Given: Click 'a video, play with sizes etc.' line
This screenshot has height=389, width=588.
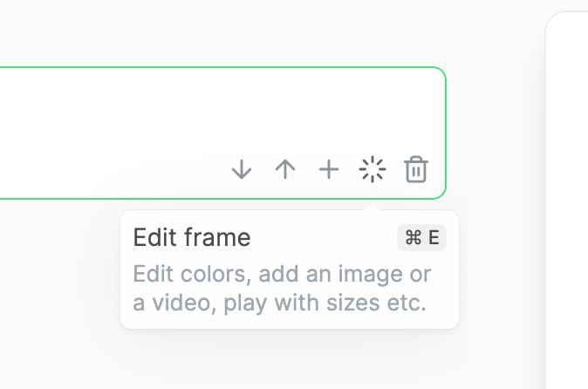Looking at the screenshot, I should click(279, 304).
